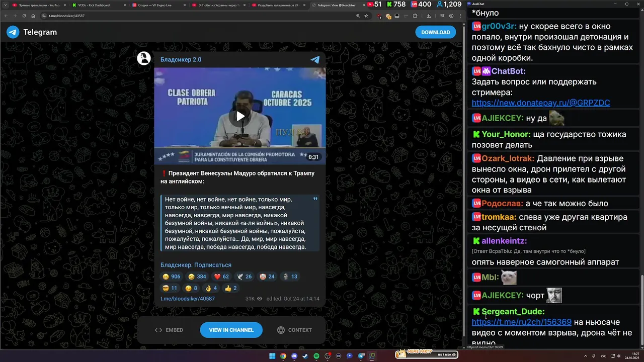Click the OK-hand reaction with 4
644x362 pixels.
211,288
